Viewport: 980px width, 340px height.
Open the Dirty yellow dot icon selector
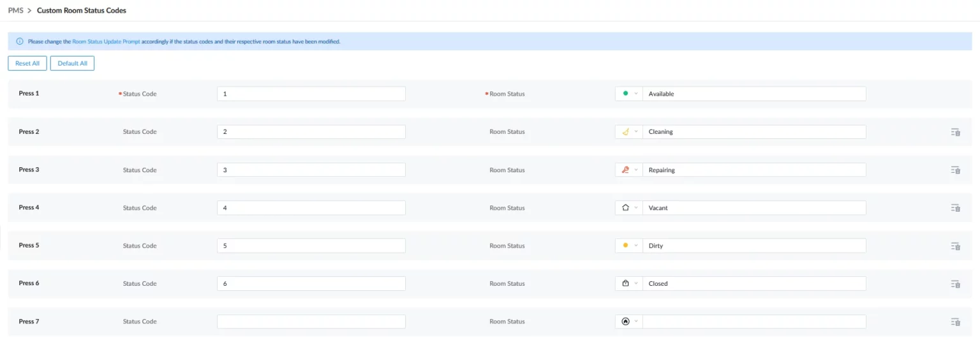[629, 246]
